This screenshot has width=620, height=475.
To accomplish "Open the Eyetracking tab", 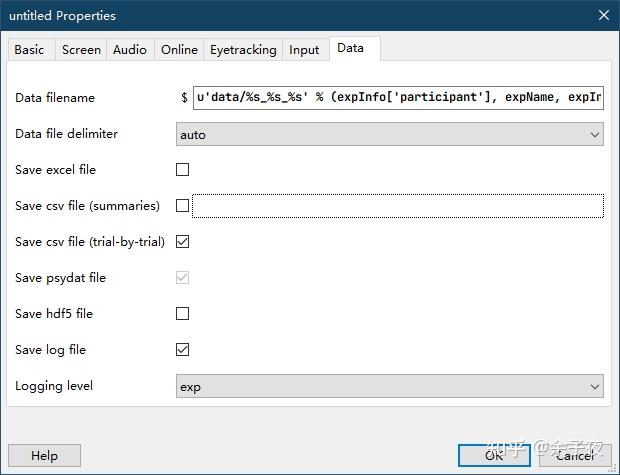I will pos(244,50).
